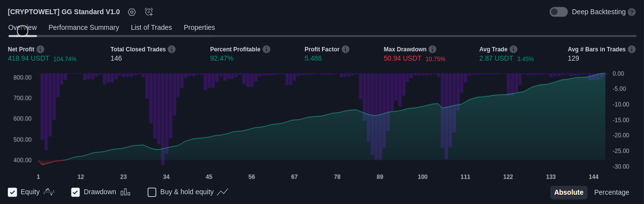The image size is (644, 204).
Task: Open the Percent Profitable info tooltip icon
Action: [x=266, y=49]
